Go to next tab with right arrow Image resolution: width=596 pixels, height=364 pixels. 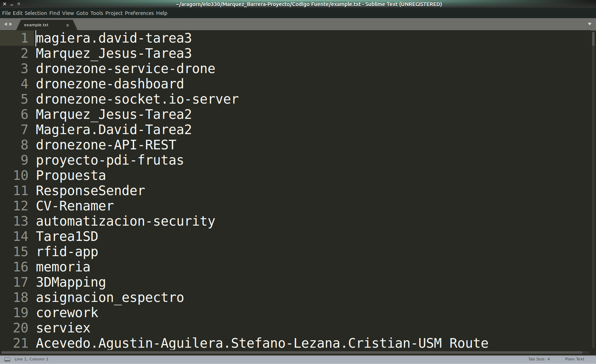[x=11, y=24]
